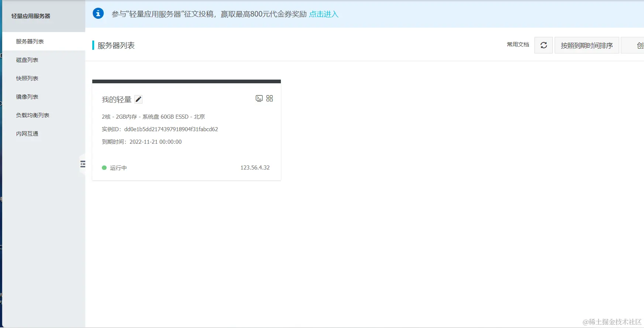Click the blue info icon in banner

tap(98, 14)
